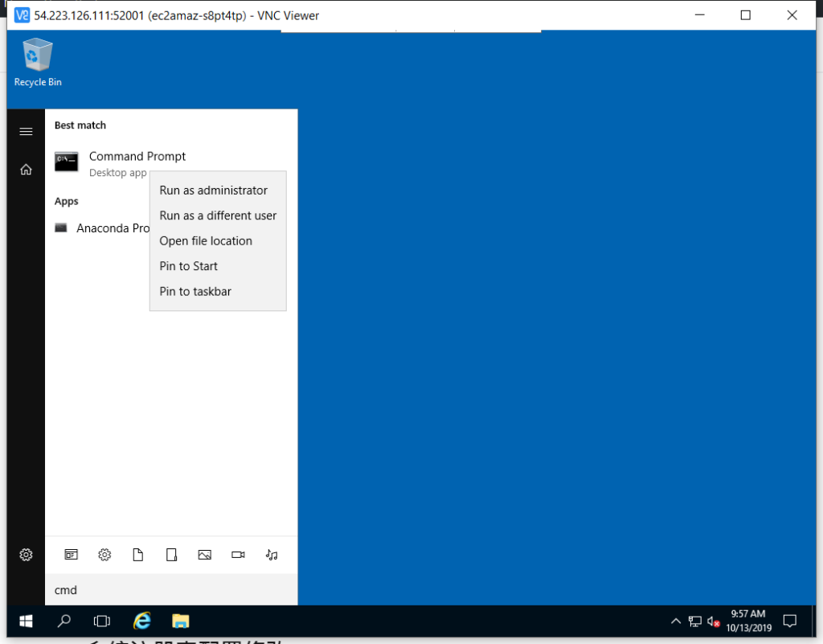This screenshot has height=644, width=823.
Task: Filter search results by Documents icon
Action: [138, 555]
